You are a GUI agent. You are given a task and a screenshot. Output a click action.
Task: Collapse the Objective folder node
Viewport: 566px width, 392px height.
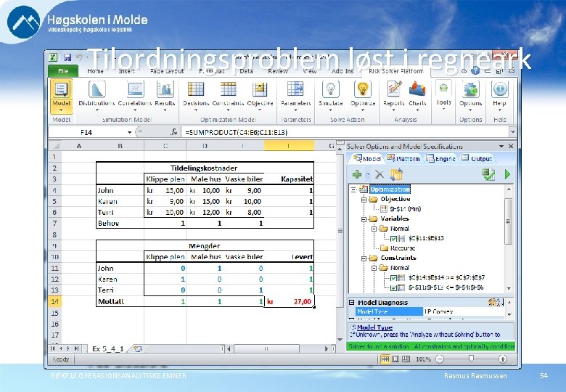(364, 199)
